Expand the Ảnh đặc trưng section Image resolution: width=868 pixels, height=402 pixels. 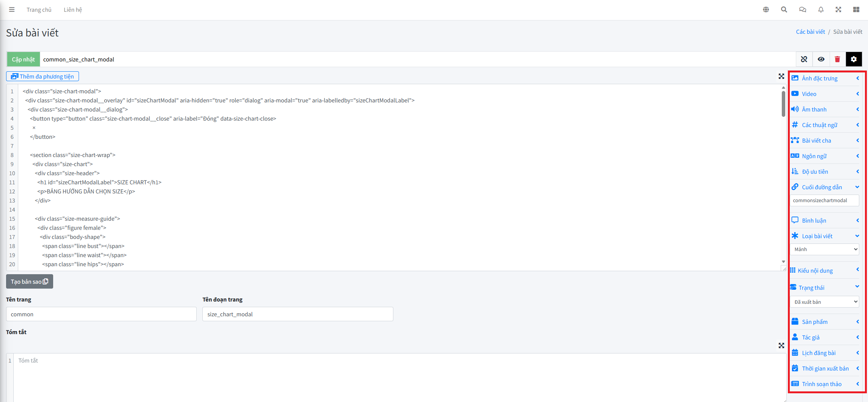coord(824,78)
